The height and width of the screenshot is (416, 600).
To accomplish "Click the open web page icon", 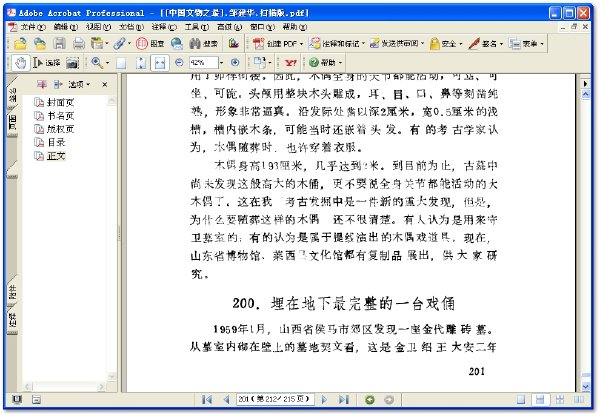I will (x=40, y=43).
